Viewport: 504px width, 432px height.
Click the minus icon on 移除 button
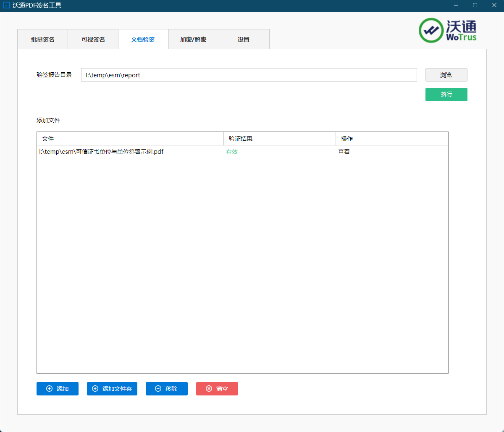[158, 389]
